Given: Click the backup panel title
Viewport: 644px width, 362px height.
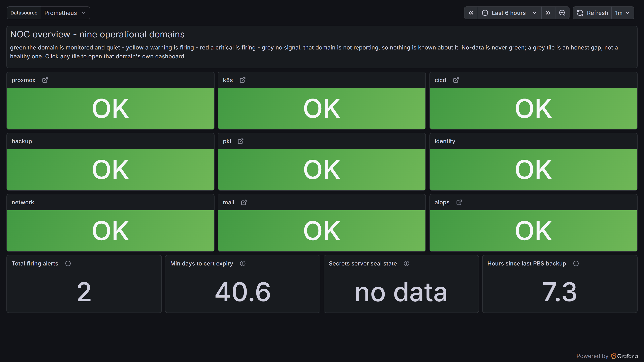Looking at the screenshot, I should (22, 141).
